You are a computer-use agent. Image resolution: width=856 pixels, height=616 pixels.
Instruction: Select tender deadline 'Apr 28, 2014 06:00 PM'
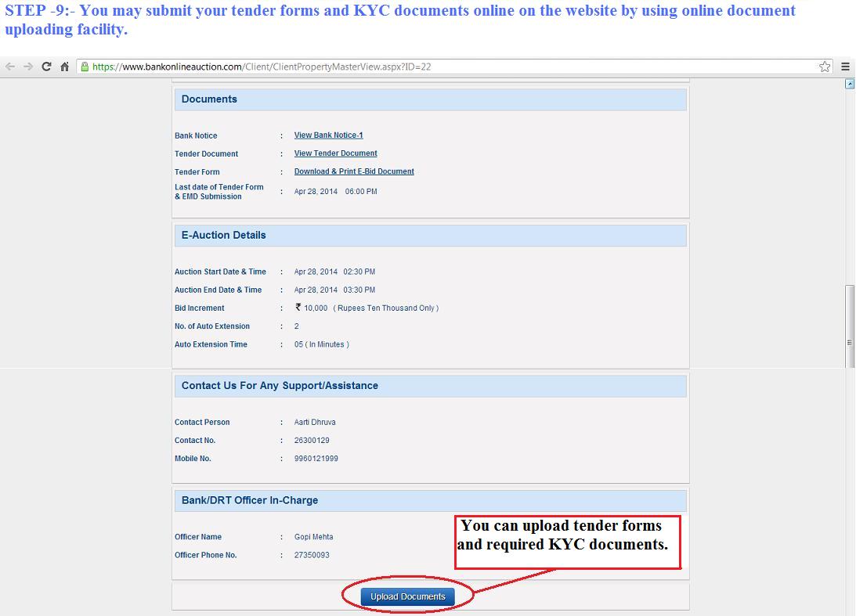pos(336,192)
